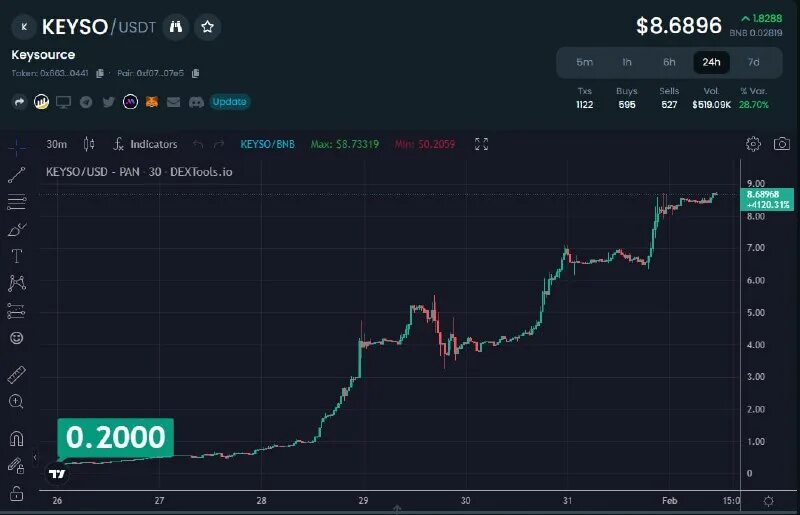Open the Twitter link icon
Image resolution: width=800 pixels, height=515 pixels.
[x=108, y=102]
